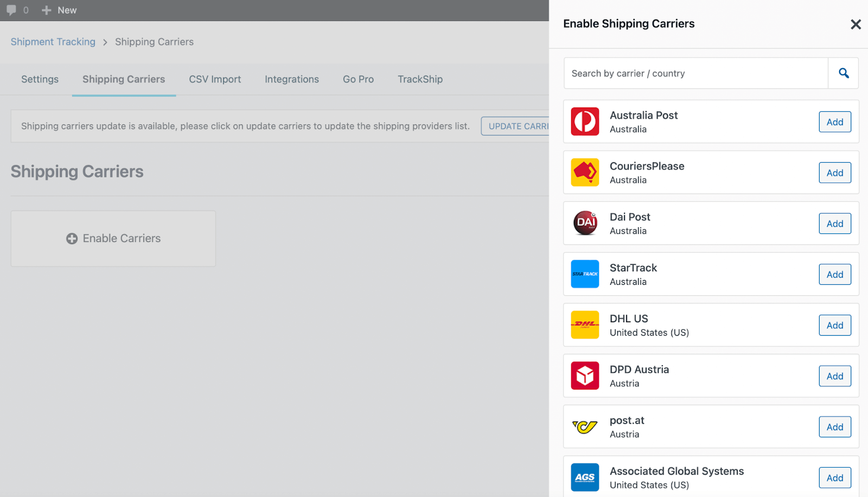Add the Australia Post carrier
This screenshot has height=497, width=868.
click(834, 122)
